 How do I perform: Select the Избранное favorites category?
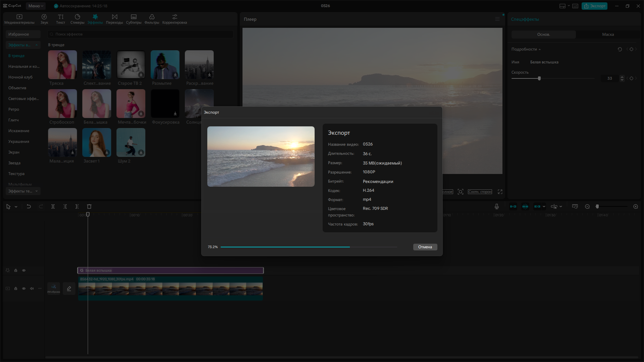coord(23,34)
